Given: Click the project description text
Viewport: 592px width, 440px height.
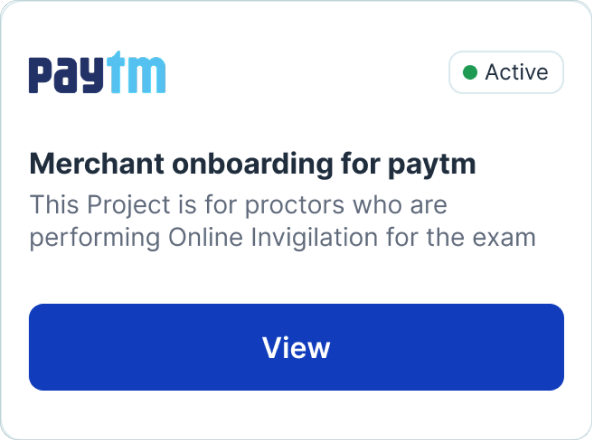Looking at the screenshot, I should pyautogui.click(x=283, y=221).
